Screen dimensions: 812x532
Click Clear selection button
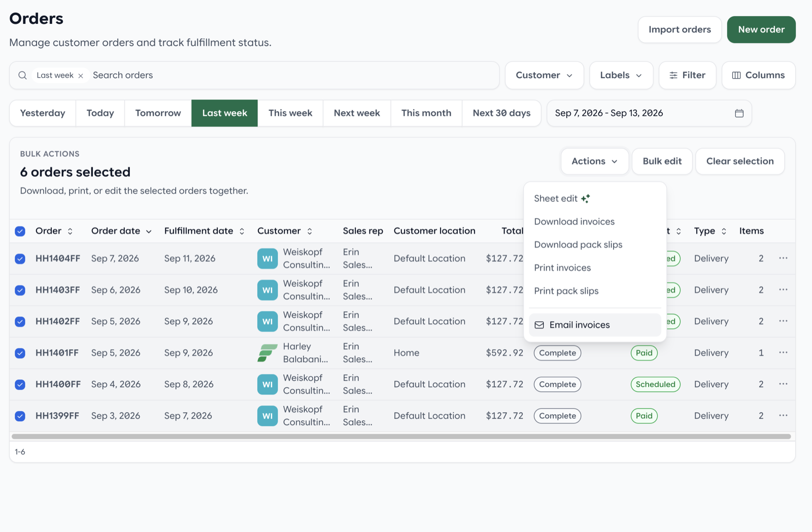pyautogui.click(x=740, y=161)
